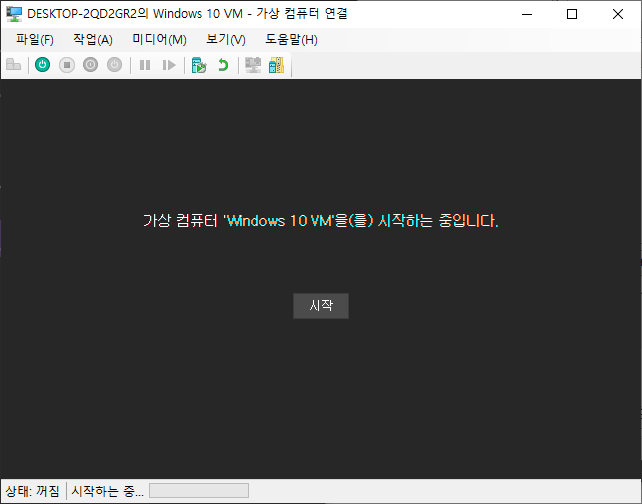Click the Shut Down toolbar icon

click(x=90, y=65)
